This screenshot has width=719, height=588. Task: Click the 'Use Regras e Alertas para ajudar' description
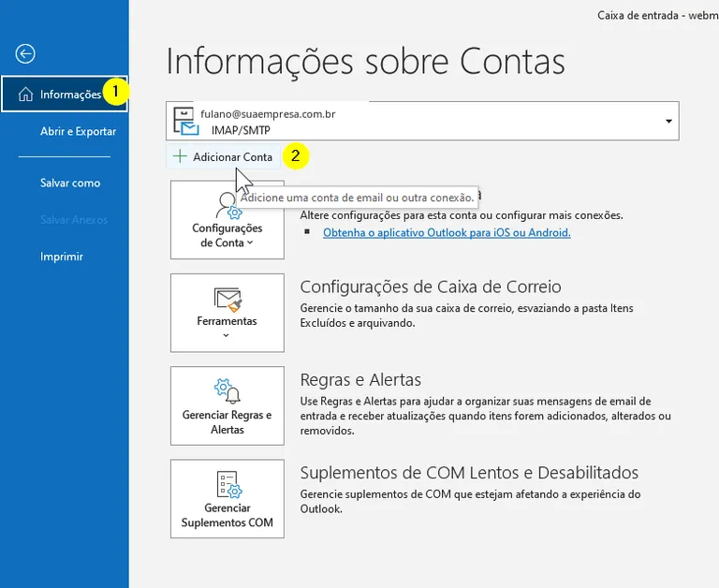(x=486, y=416)
